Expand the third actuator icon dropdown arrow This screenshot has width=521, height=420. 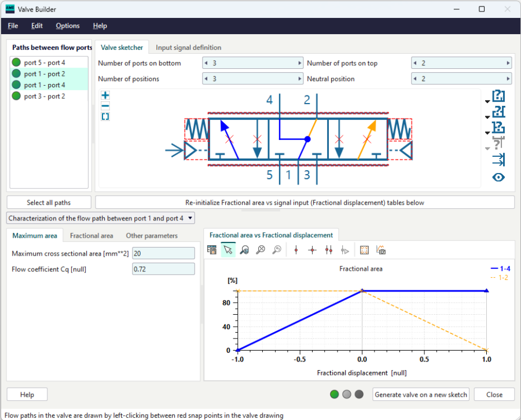click(487, 132)
